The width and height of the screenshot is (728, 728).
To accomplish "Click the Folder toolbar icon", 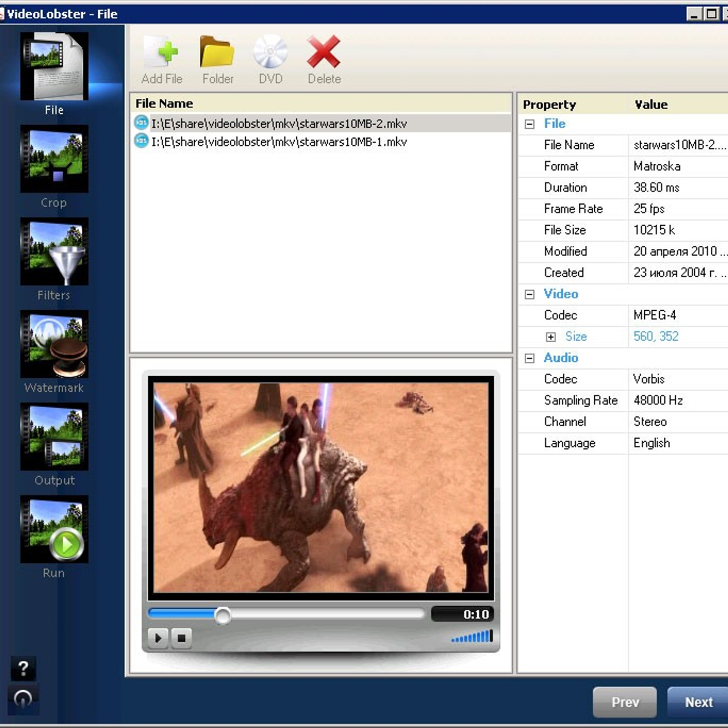I will 217,52.
